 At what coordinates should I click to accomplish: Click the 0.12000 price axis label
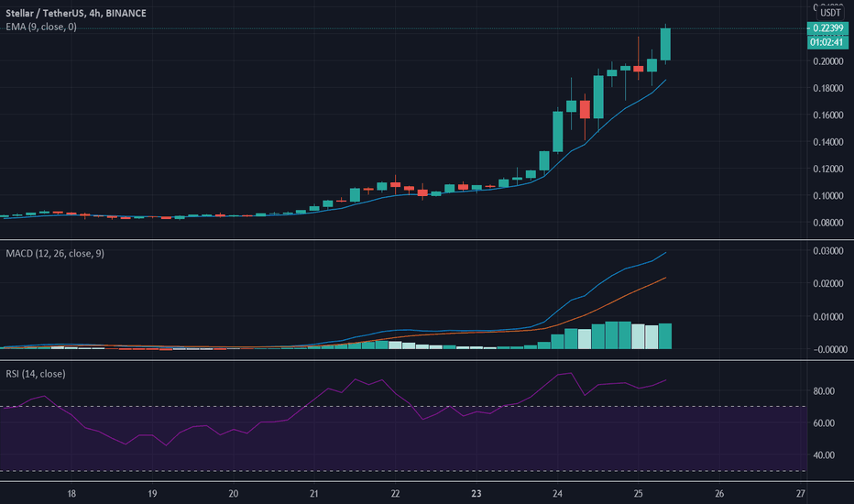tap(827, 169)
